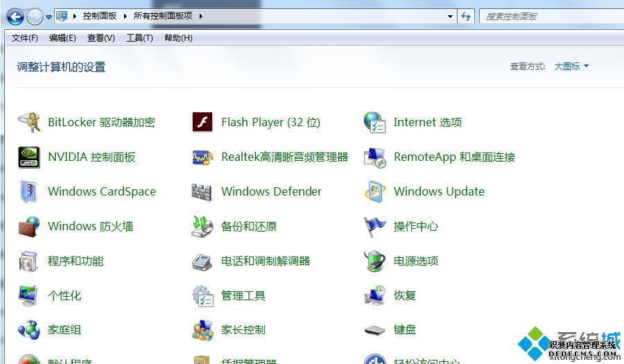Open Windows 防火墙 brick wall icon
The width and height of the screenshot is (624, 364).
point(29,226)
